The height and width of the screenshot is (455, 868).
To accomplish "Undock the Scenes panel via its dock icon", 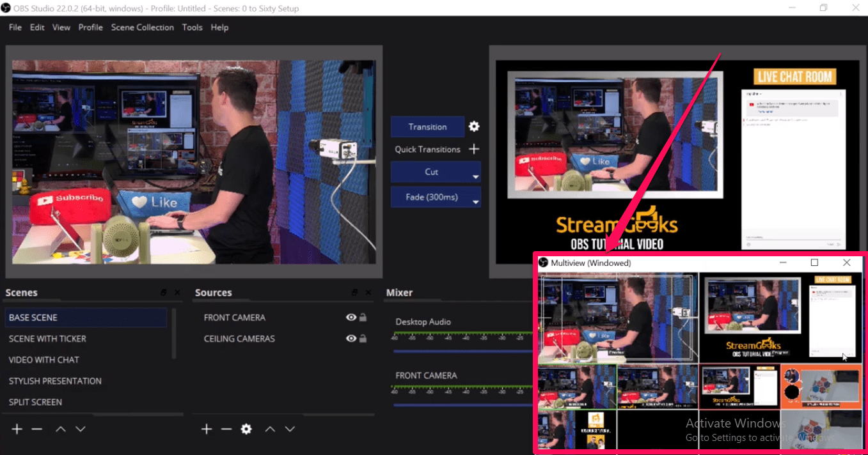I will (x=164, y=292).
